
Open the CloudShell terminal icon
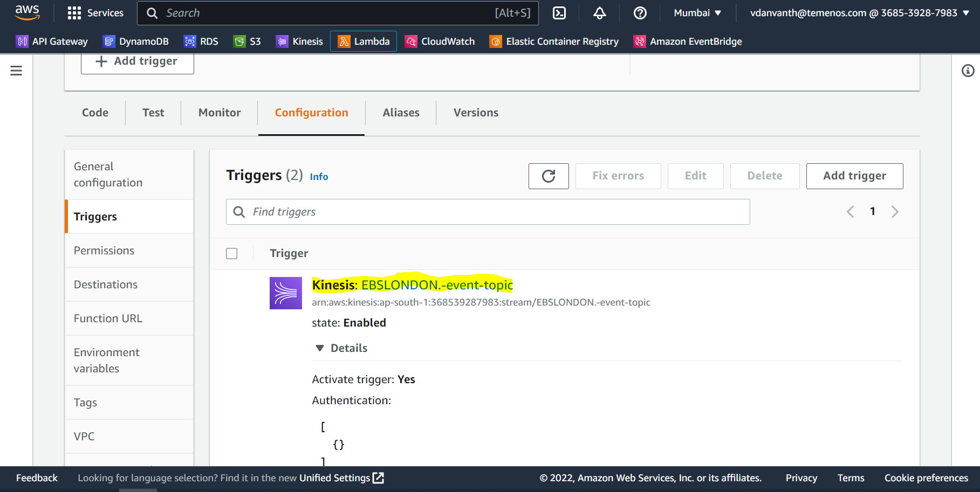(x=559, y=13)
